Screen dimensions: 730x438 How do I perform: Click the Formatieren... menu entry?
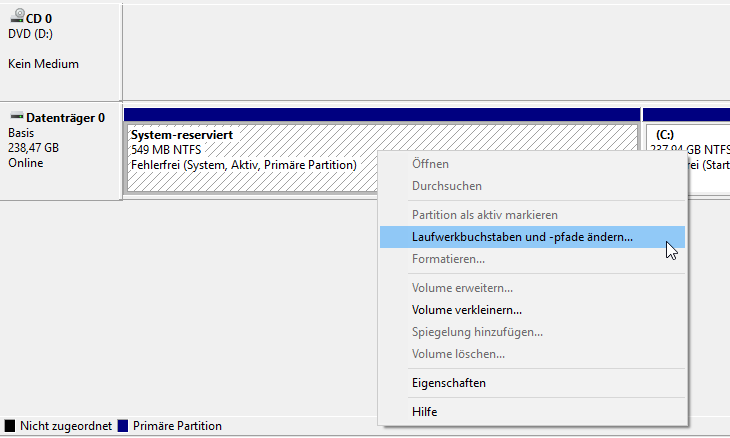click(x=448, y=259)
